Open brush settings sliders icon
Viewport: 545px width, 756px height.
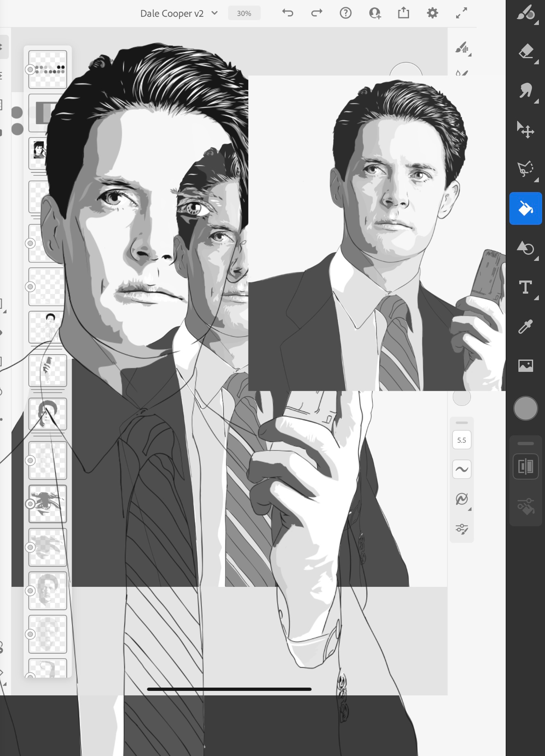[x=461, y=529]
